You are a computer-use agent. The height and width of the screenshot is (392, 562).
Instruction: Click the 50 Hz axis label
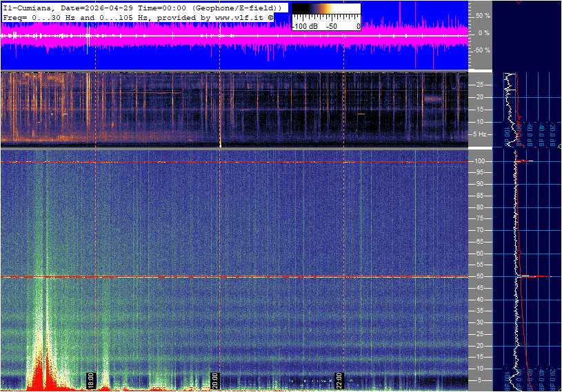click(x=479, y=276)
